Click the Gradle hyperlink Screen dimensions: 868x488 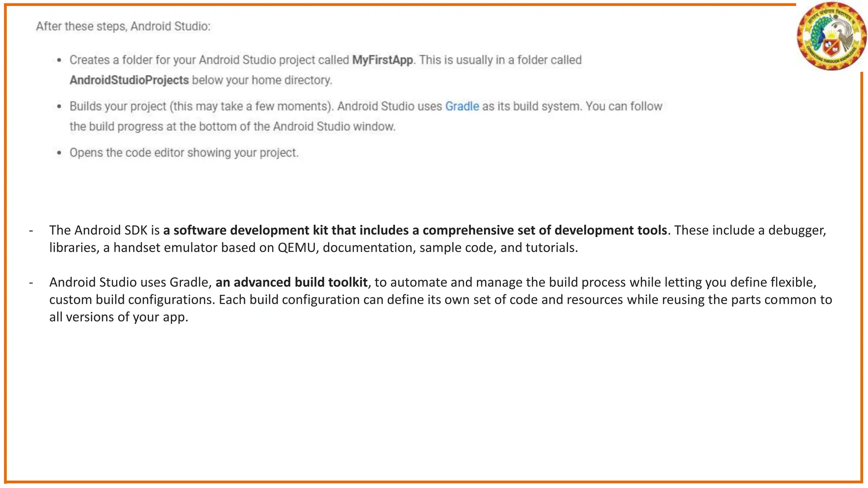click(x=462, y=106)
